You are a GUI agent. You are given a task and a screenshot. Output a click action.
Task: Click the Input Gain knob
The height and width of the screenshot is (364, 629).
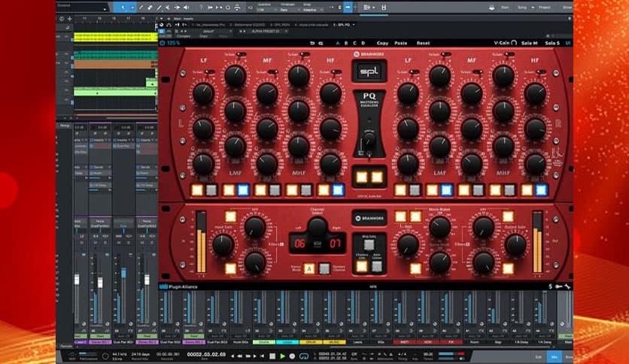pos(223,244)
